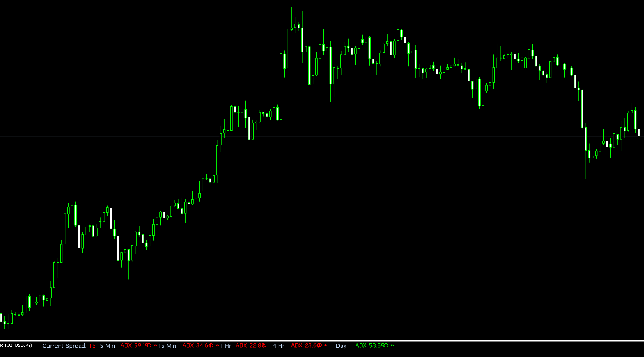Click the '1 Hr:' timeframe label
The width and height of the screenshot is (644, 357).
coord(226,346)
